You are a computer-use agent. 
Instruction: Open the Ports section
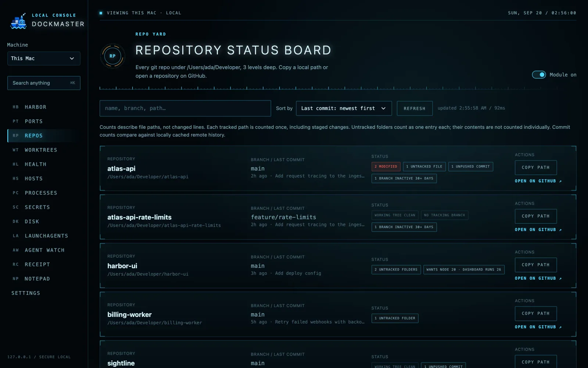44,121
